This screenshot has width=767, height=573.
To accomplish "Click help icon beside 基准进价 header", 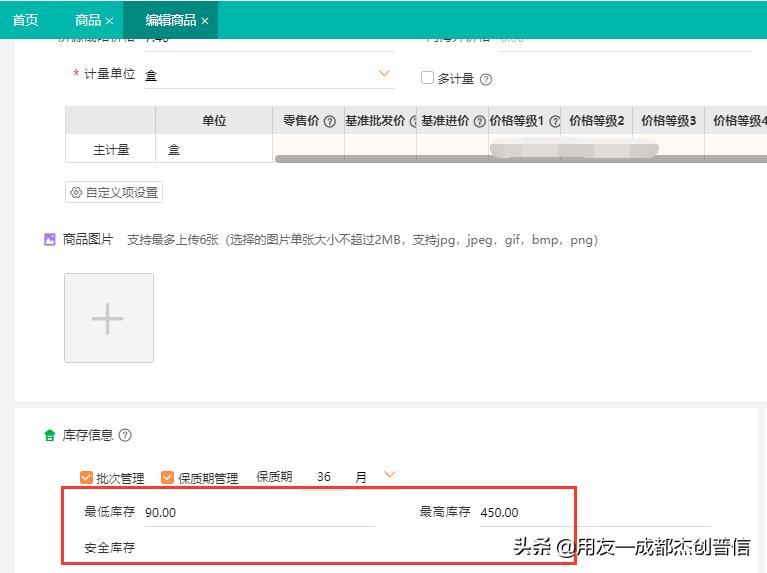I will pos(480,121).
